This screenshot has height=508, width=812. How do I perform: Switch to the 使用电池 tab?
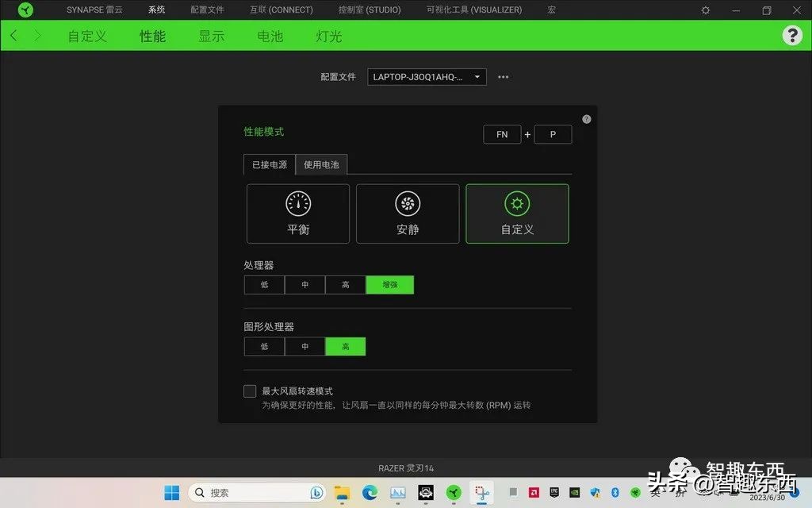[x=321, y=164]
